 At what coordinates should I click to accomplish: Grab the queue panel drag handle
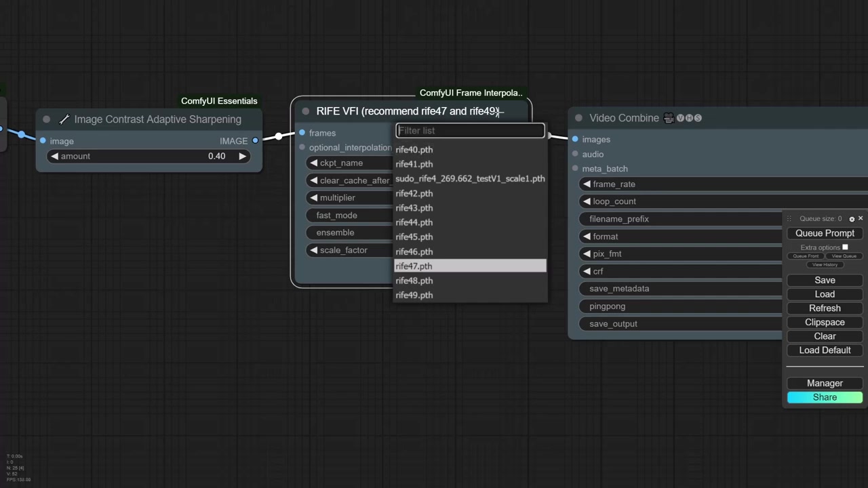[x=789, y=219]
